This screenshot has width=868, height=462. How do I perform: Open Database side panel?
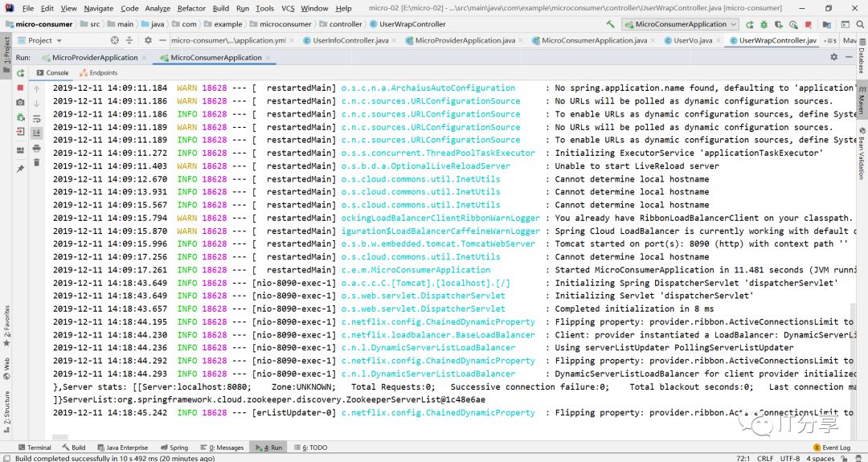tap(862, 56)
